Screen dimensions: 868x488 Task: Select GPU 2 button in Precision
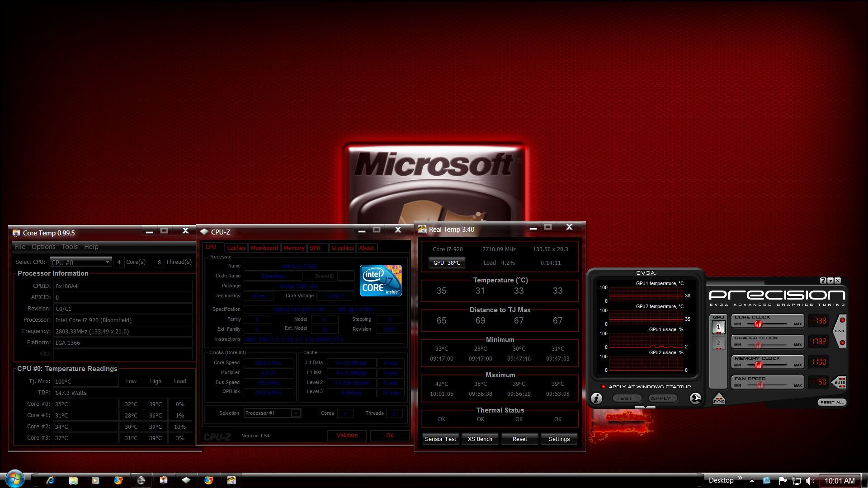[x=718, y=343]
